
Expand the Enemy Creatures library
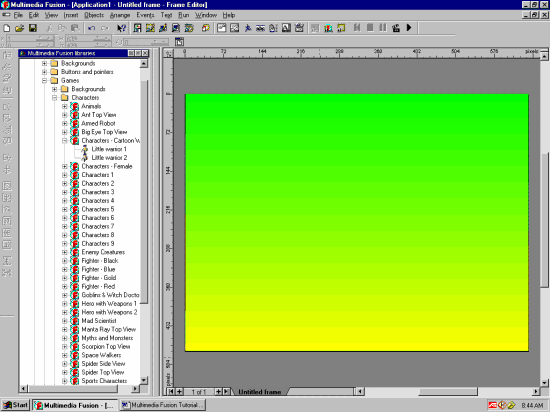coord(65,252)
